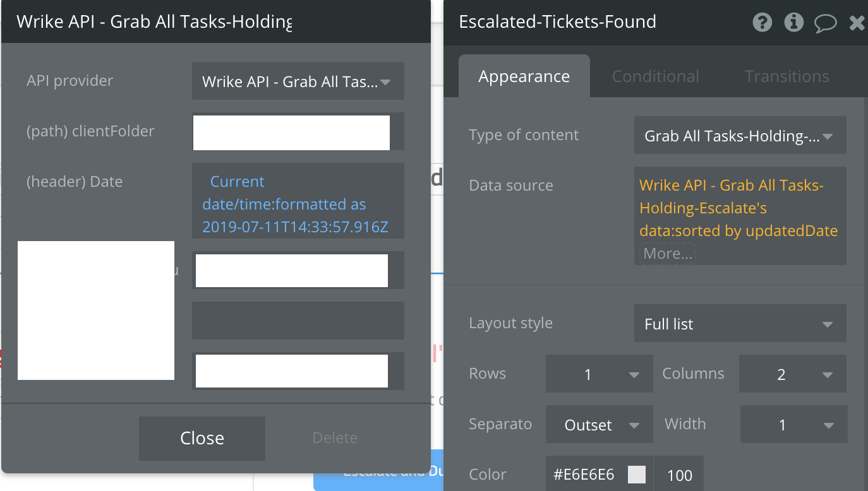Open the element info icon
This screenshot has height=491, width=868.
coord(793,23)
